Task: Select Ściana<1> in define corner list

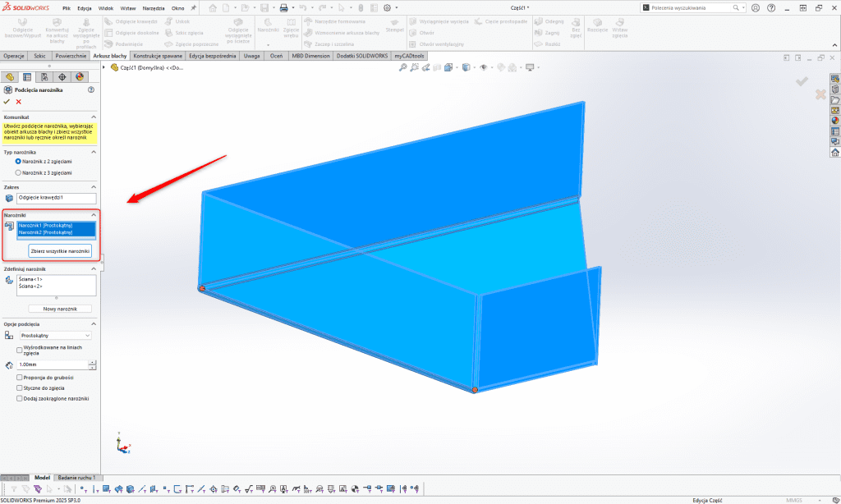Action: 30,279
